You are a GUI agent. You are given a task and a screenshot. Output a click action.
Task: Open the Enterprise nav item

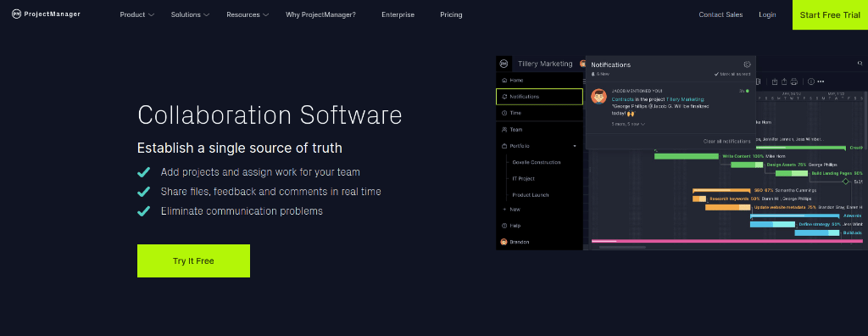(398, 15)
